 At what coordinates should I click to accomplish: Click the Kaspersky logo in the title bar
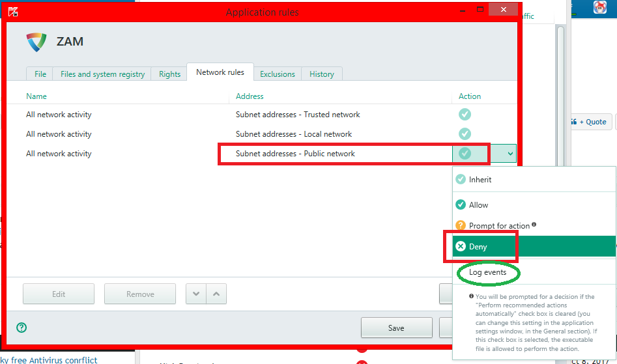(13, 12)
